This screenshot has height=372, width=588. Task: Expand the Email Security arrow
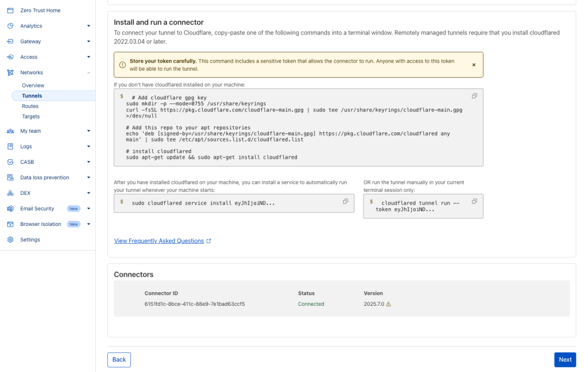88,209
